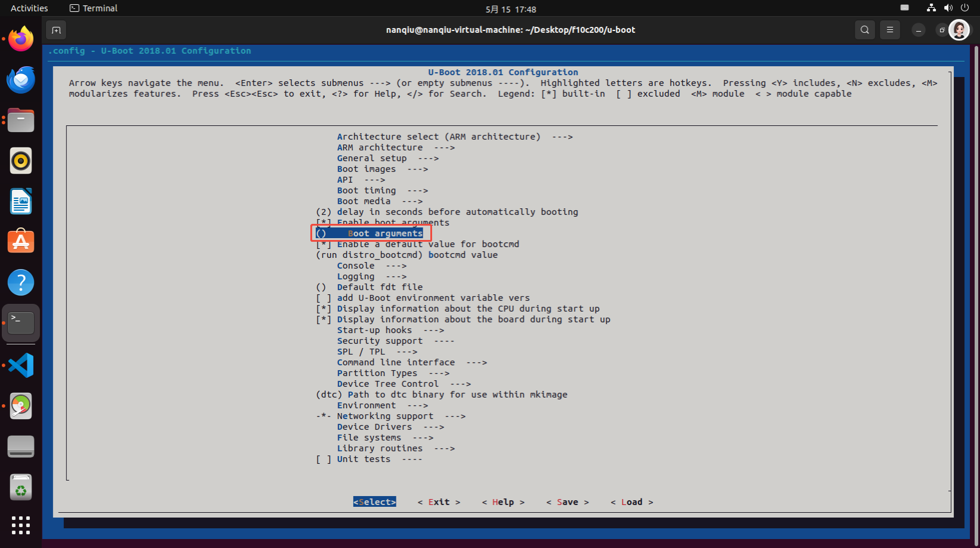Image resolution: width=980 pixels, height=548 pixels.
Task: Click the Save button
Action: point(568,502)
